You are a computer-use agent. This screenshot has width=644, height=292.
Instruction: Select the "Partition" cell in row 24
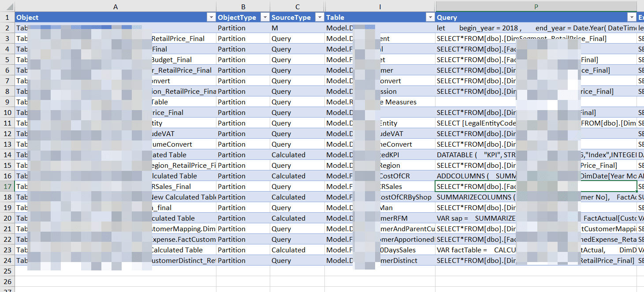243,260
